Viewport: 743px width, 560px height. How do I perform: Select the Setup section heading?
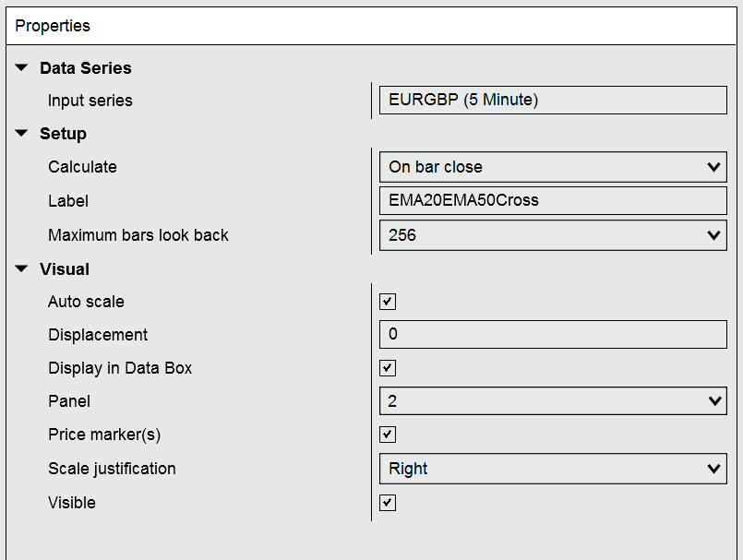point(63,134)
